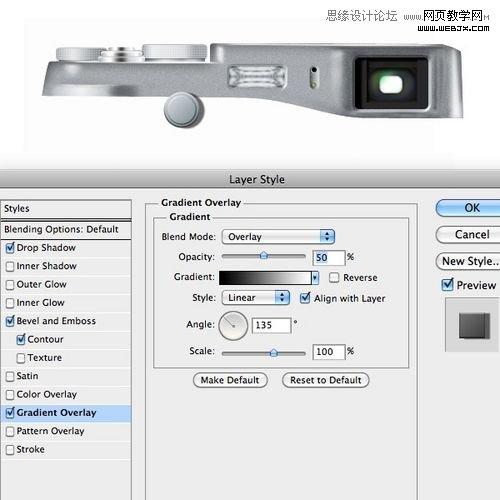
Task: Click the Scale slider handle
Action: point(274,353)
